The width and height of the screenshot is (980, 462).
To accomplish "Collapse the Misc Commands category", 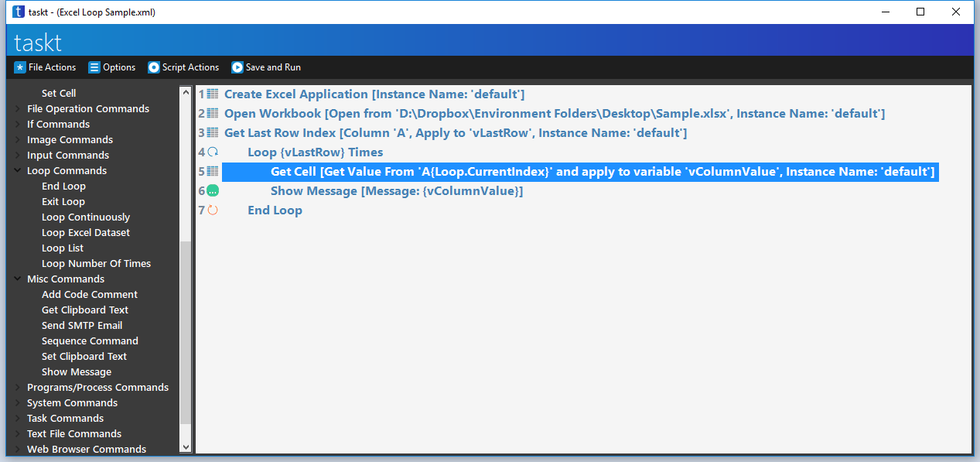I will [17, 279].
